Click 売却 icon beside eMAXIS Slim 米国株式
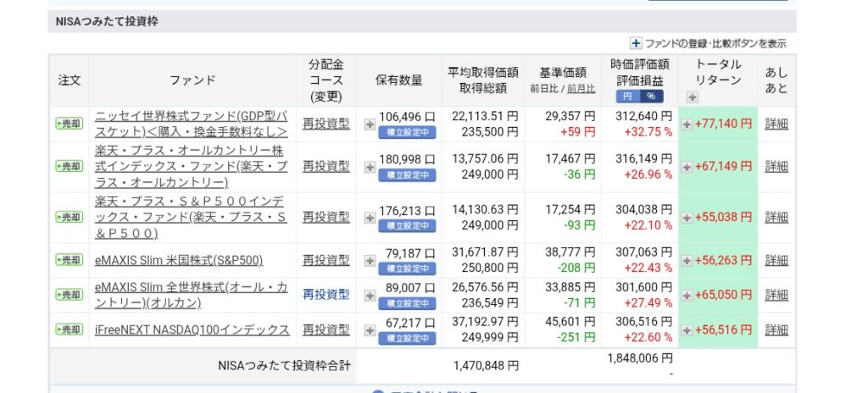Viewport: 868px width, 393px height. tap(69, 260)
